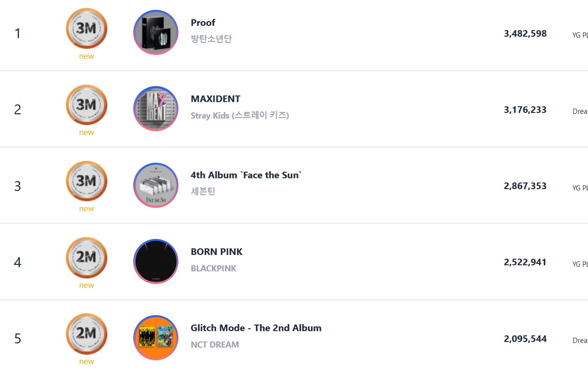The image size is (588, 373).
Task: Click the Proof album title
Action: click(203, 23)
